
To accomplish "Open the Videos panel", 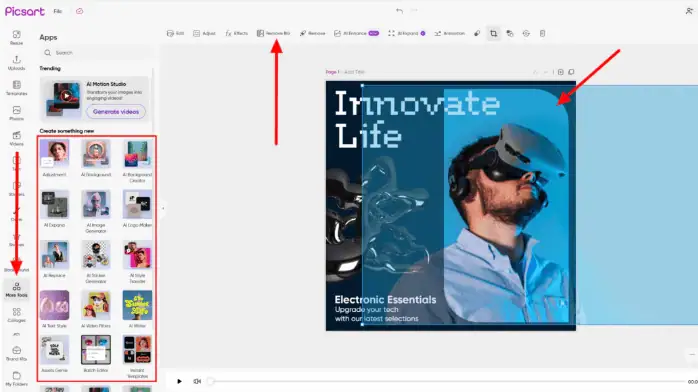I will pos(16,138).
